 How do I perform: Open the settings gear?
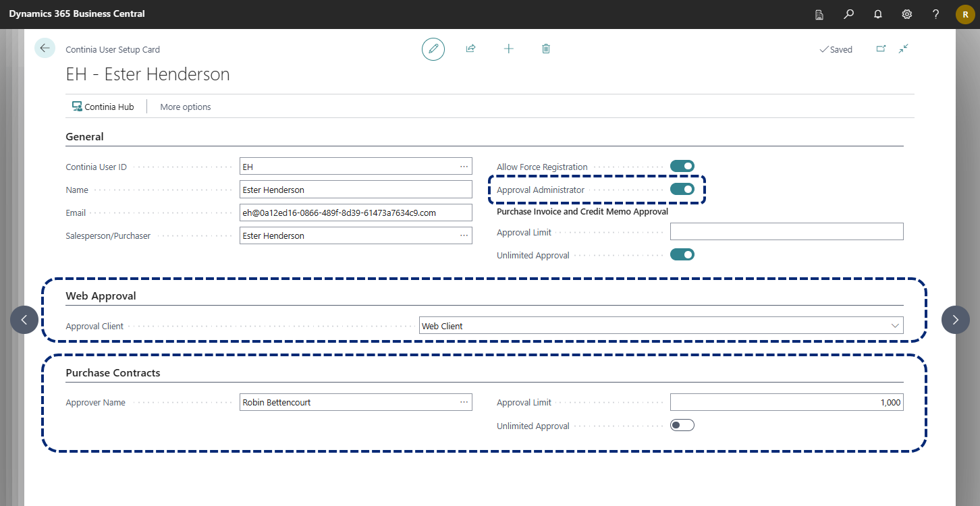(x=907, y=14)
